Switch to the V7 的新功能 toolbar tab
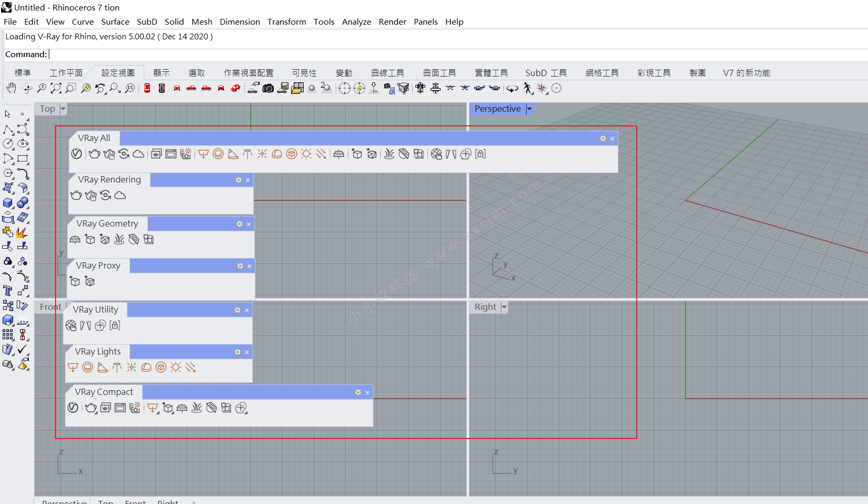The height and width of the screenshot is (504, 868). 746,73
